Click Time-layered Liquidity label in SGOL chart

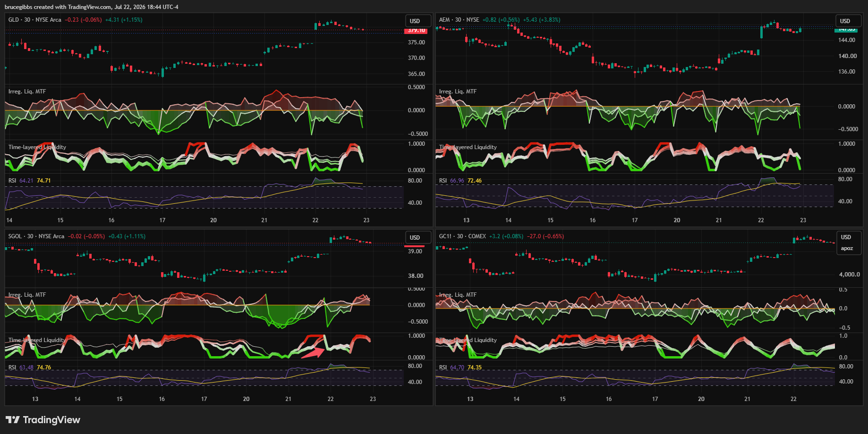click(37, 340)
